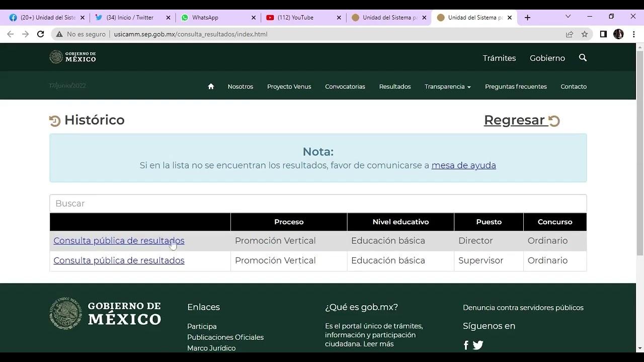Viewport: 644px width, 362px height.
Task: Open Consulta pública de resultados for Supervisor
Action: 119,260
